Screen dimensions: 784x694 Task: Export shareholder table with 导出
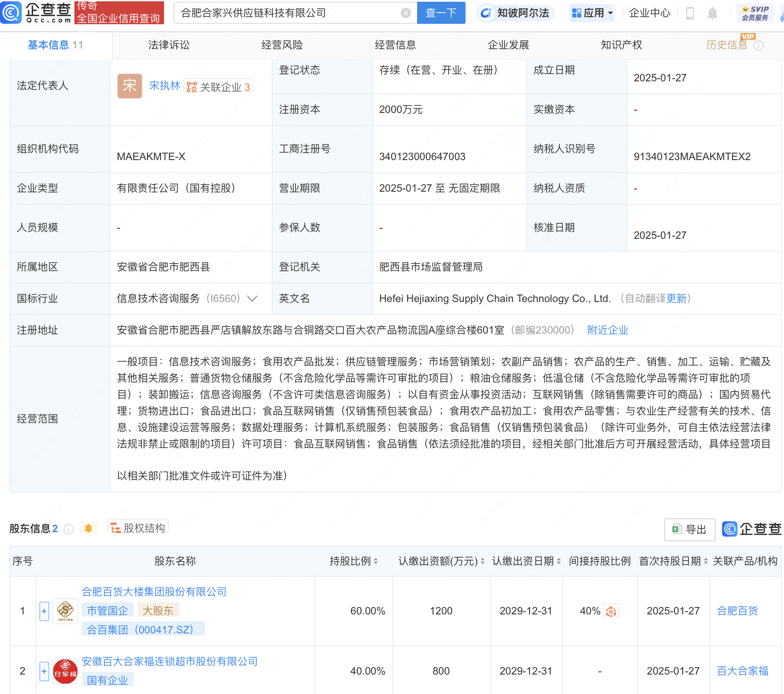coord(690,529)
